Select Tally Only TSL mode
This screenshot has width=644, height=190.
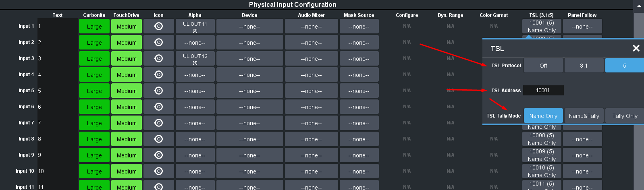click(624, 116)
